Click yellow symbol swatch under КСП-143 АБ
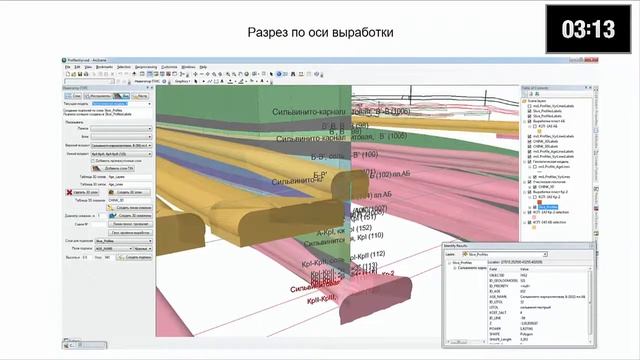 (540, 131)
